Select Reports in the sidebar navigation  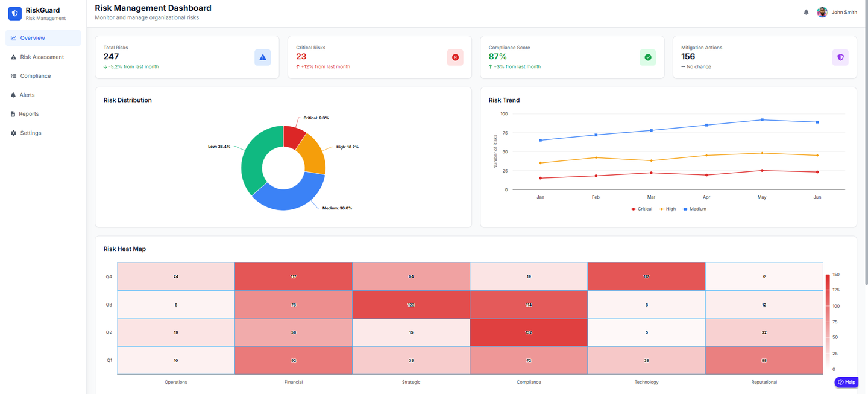point(28,114)
